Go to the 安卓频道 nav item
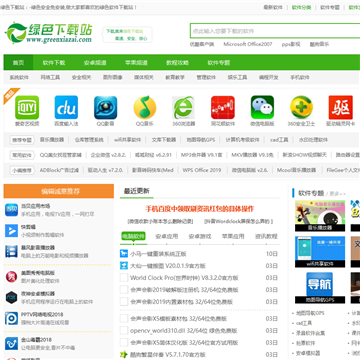The image size is (360, 360). (95, 63)
